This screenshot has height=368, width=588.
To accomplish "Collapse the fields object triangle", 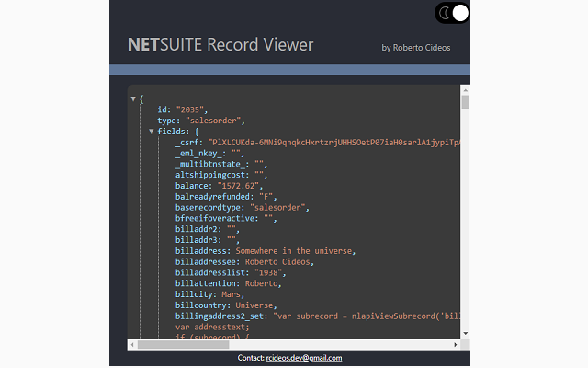I will click(x=151, y=132).
